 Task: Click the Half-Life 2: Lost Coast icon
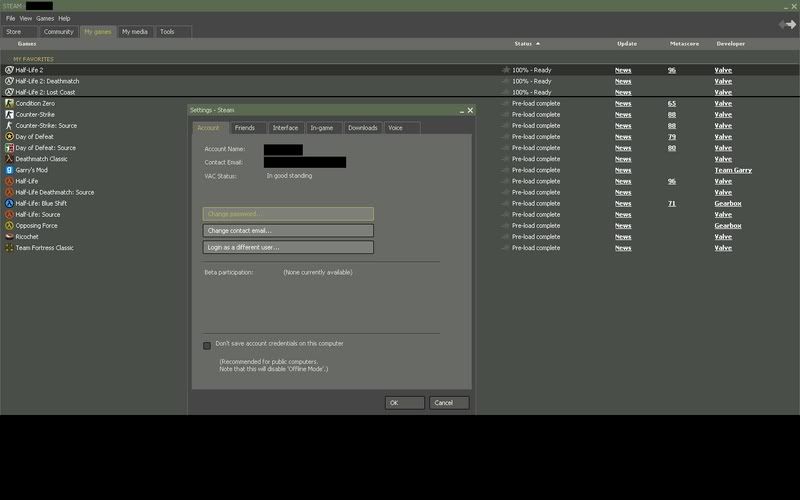coord(9,92)
